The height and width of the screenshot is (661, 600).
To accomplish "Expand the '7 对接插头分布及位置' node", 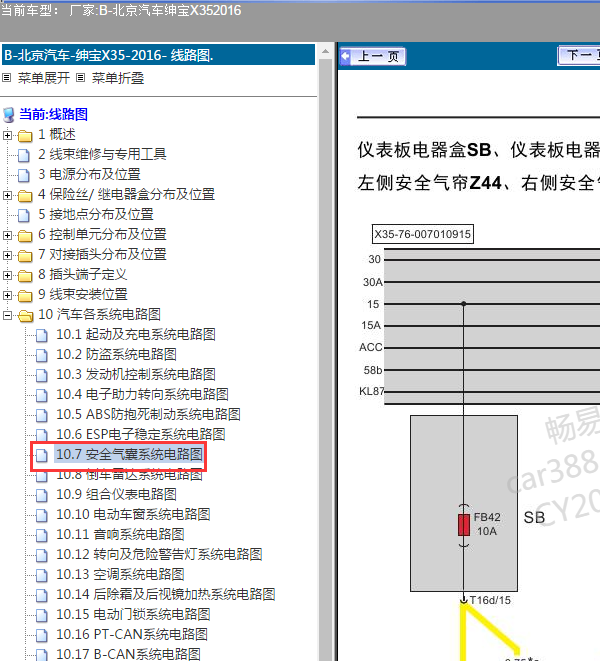I will point(7,255).
